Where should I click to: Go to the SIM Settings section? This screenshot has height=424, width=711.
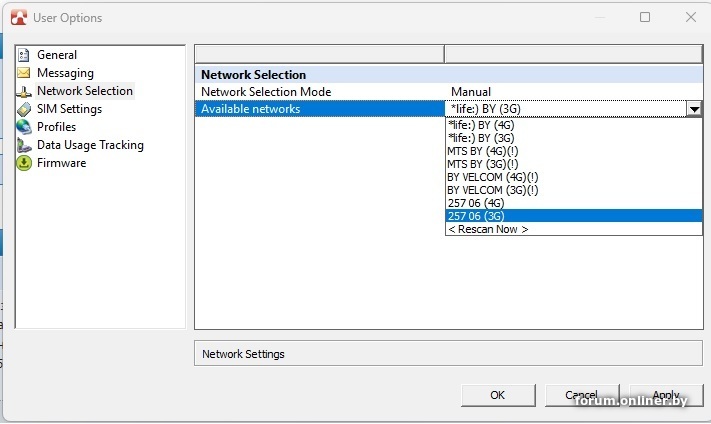pyautogui.click(x=69, y=109)
